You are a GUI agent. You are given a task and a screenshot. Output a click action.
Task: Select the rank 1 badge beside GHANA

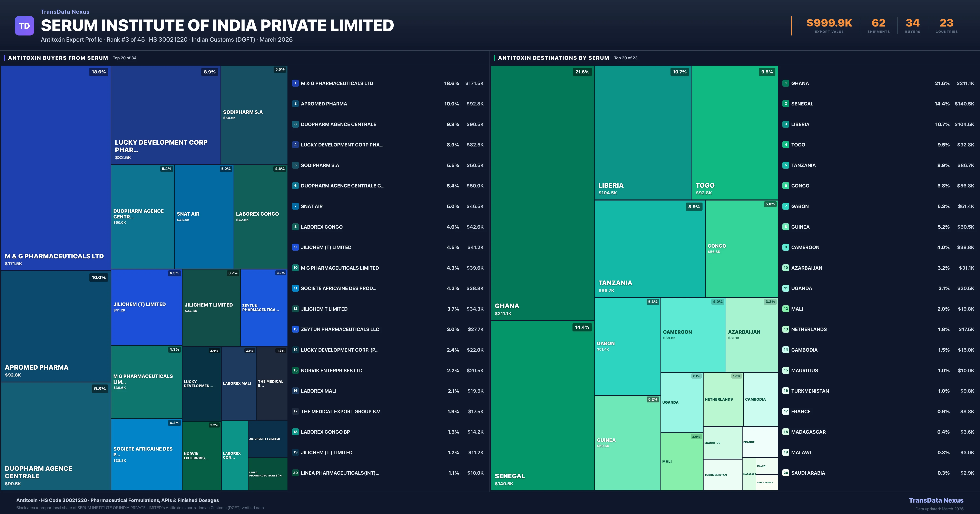click(786, 83)
